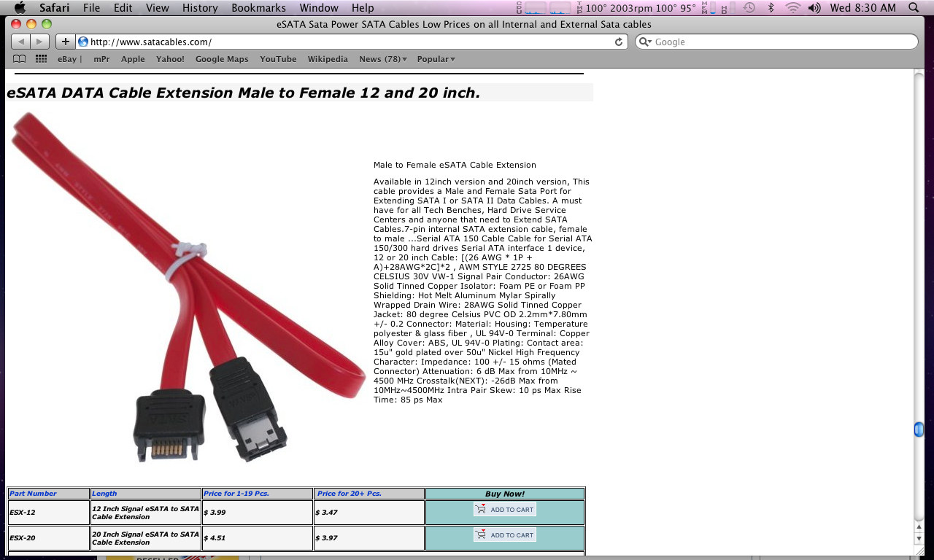Open the Edit menu
Screen dimensions: 934x560
pyautogui.click(x=123, y=8)
